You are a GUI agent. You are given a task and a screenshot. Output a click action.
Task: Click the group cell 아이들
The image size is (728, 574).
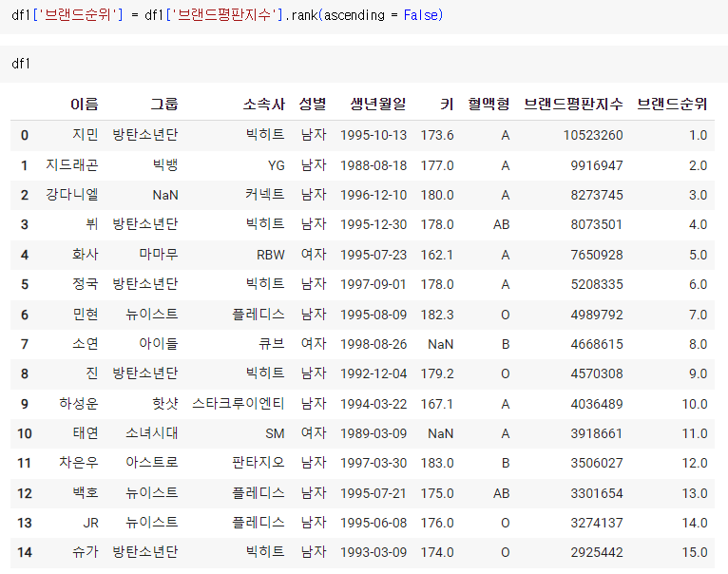pyautogui.click(x=159, y=344)
